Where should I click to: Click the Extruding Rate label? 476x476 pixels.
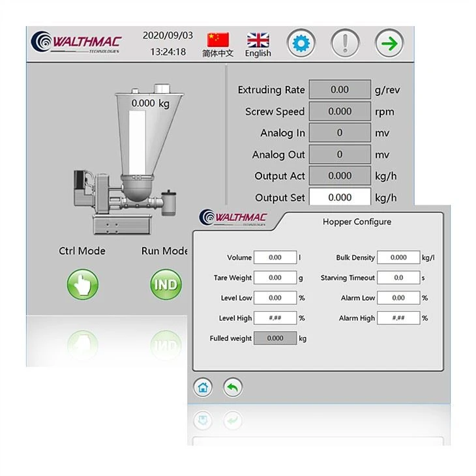click(271, 90)
